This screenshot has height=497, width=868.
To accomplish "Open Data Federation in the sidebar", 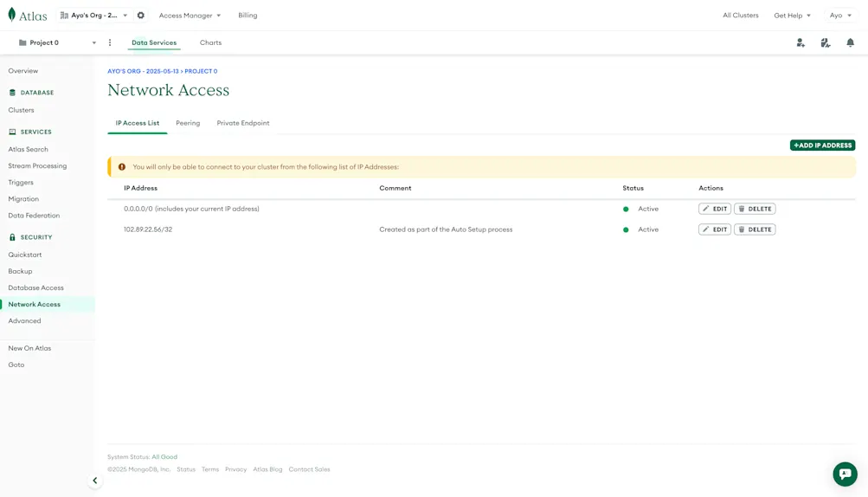I will click(34, 216).
